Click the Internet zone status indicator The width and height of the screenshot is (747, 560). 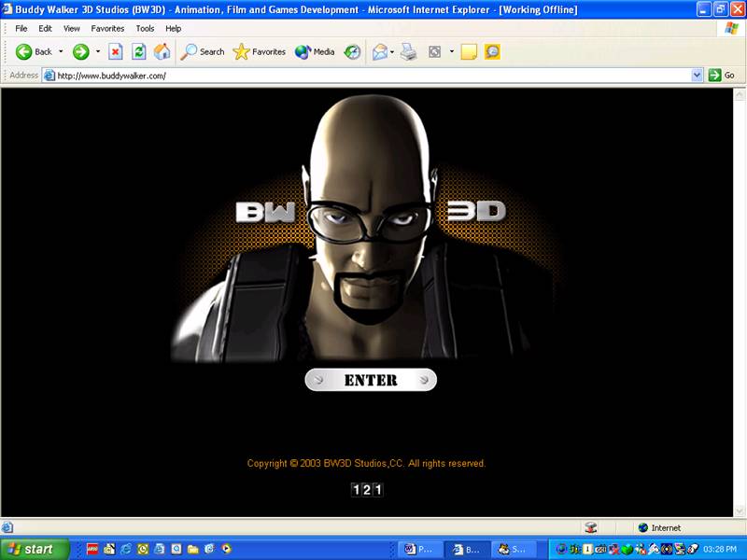[x=660, y=527]
